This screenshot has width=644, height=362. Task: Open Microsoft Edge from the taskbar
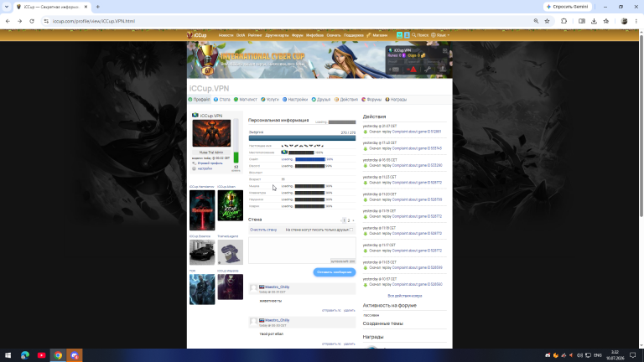24,355
